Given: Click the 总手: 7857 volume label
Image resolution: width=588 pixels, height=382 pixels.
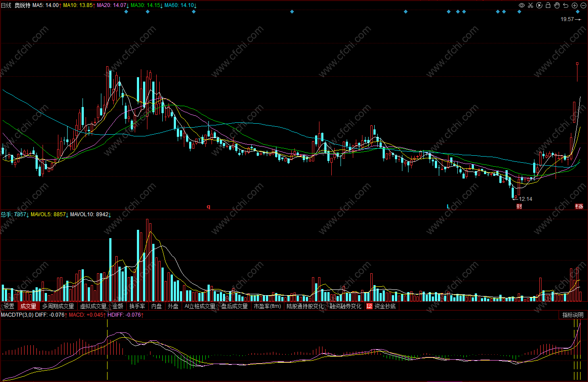Looking at the screenshot, I should coord(14,214).
